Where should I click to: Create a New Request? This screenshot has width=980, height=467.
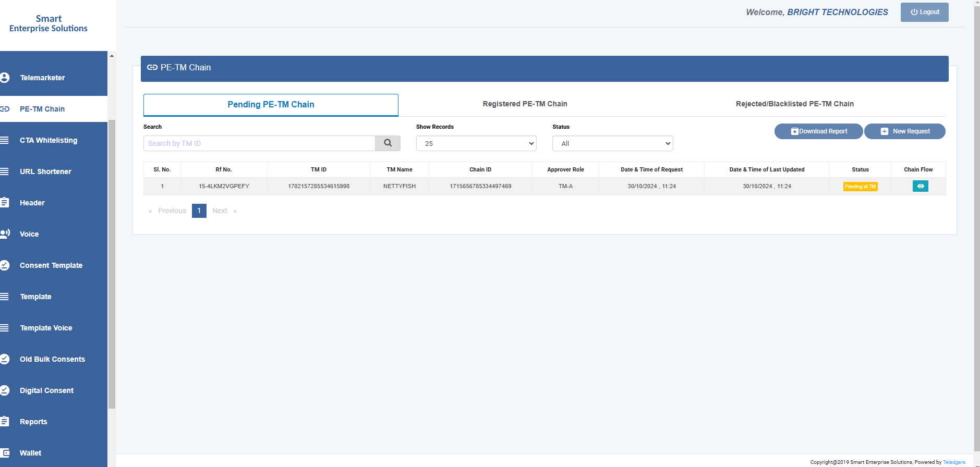[905, 131]
